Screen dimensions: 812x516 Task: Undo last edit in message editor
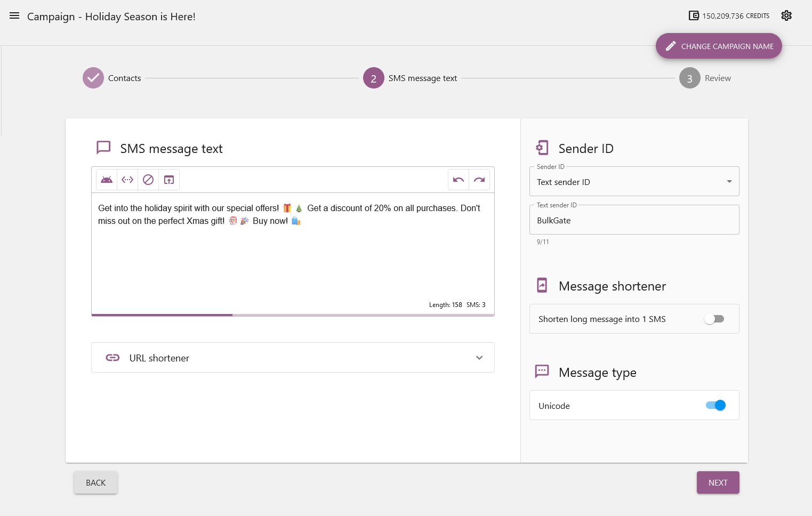tap(459, 180)
